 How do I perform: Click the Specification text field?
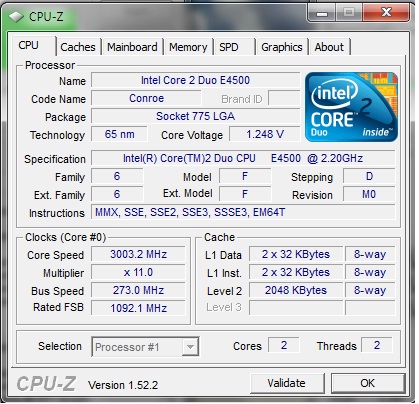[x=243, y=158]
